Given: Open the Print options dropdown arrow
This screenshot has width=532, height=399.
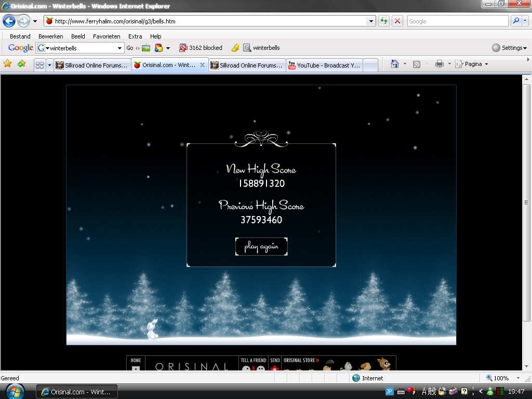Looking at the screenshot, I should (x=449, y=64).
